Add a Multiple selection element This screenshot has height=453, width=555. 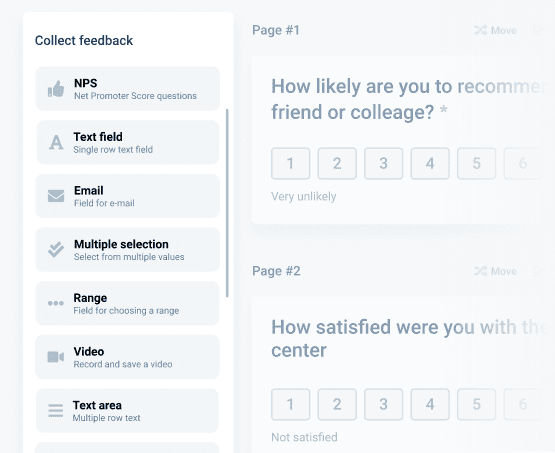coord(127,250)
